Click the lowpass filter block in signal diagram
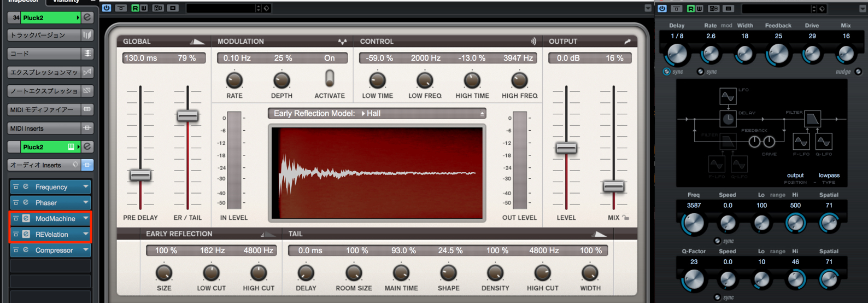This screenshot has width=868, height=303. pos(812,119)
